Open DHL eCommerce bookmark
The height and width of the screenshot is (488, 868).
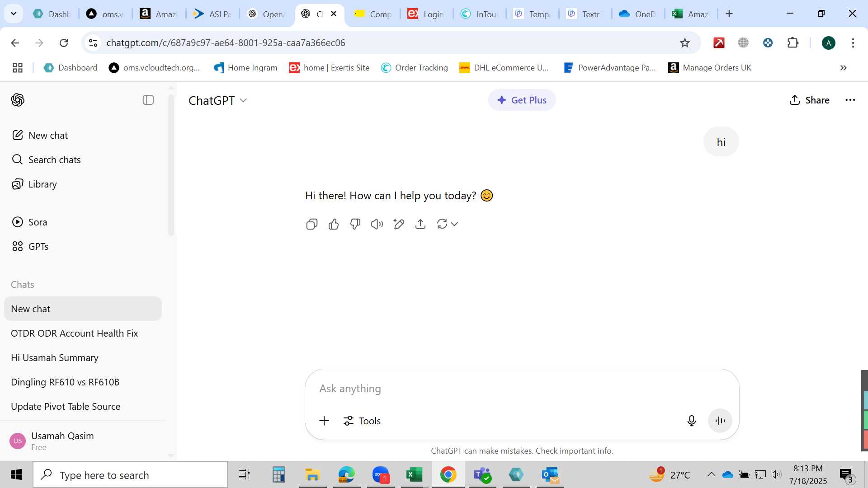[x=504, y=68]
